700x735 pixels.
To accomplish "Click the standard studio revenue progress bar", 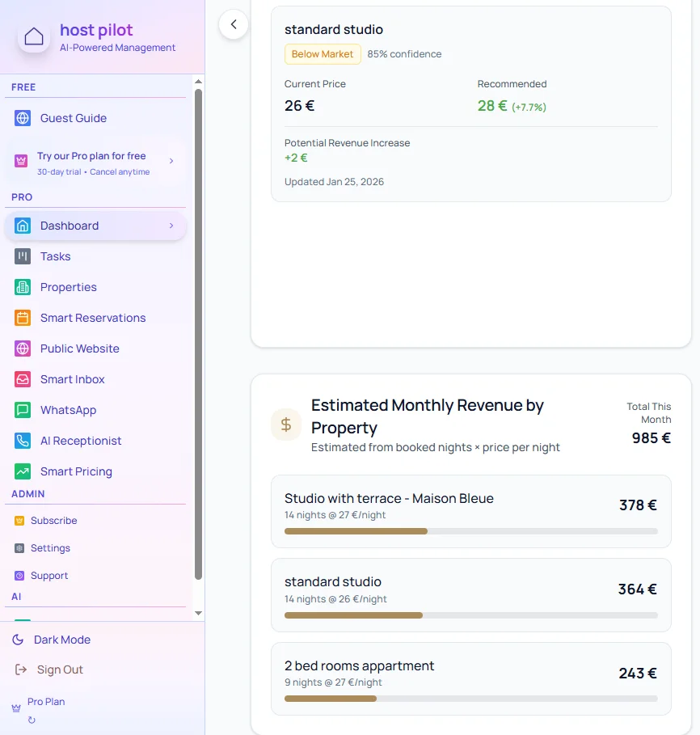I will pyautogui.click(x=470, y=615).
